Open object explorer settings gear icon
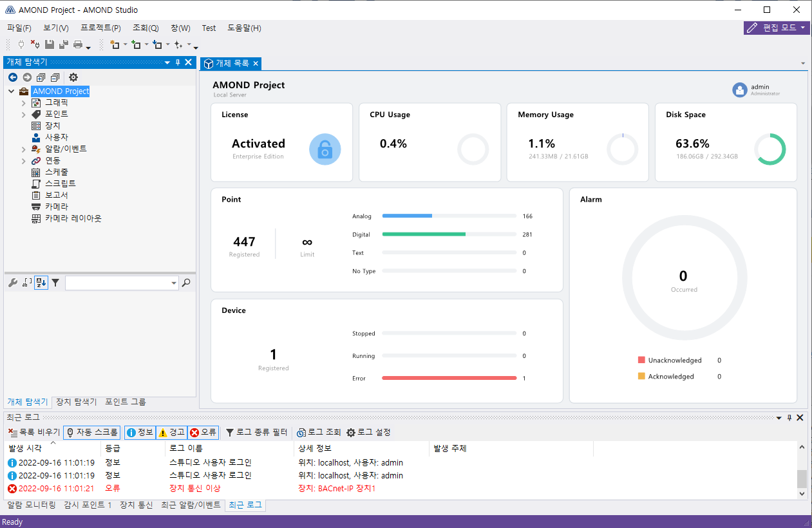The image size is (812, 528). tap(73, 77)
